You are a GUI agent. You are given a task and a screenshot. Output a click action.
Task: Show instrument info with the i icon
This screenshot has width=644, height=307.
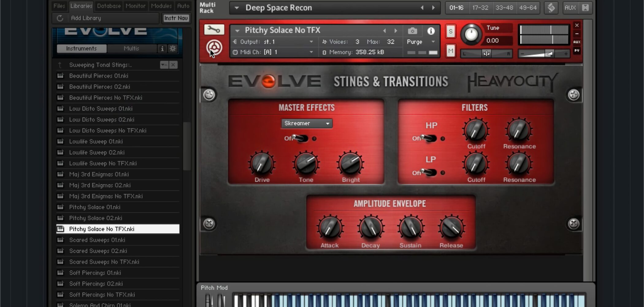point(431,31)
